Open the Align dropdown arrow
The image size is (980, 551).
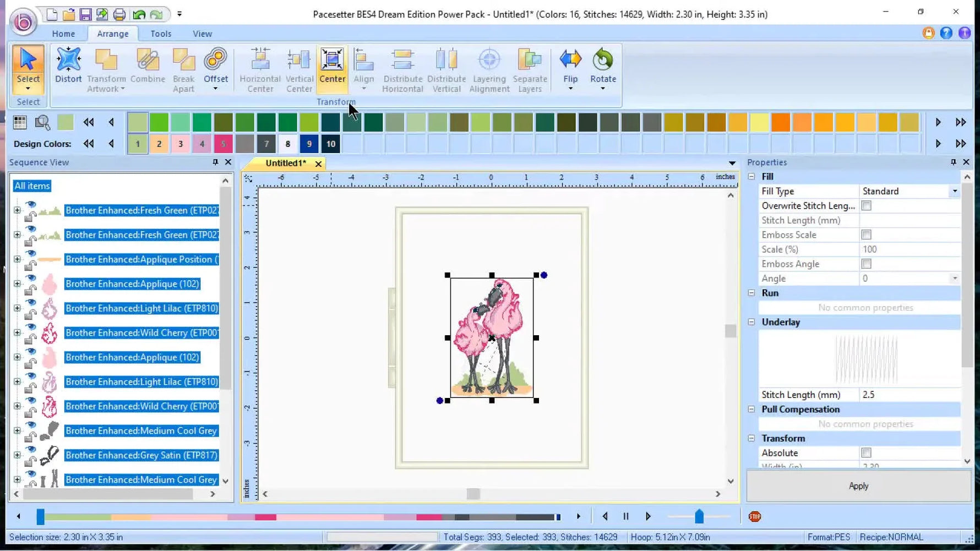coord(363,89)
